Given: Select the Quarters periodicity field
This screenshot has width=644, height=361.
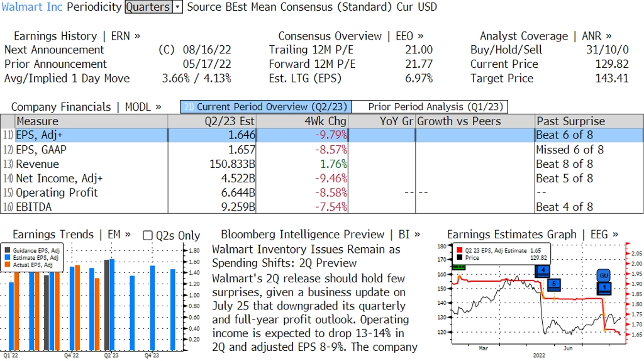Looking at the screenshot, I should pos(148,7).
